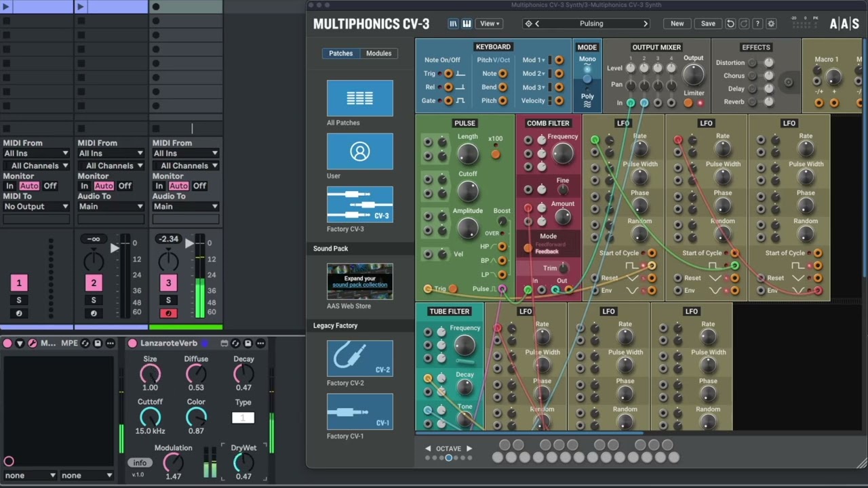Click LanzaroteVerb hot-swap preset icon
The width and height of the screenshot is (868, 488).
click(235, 344)
